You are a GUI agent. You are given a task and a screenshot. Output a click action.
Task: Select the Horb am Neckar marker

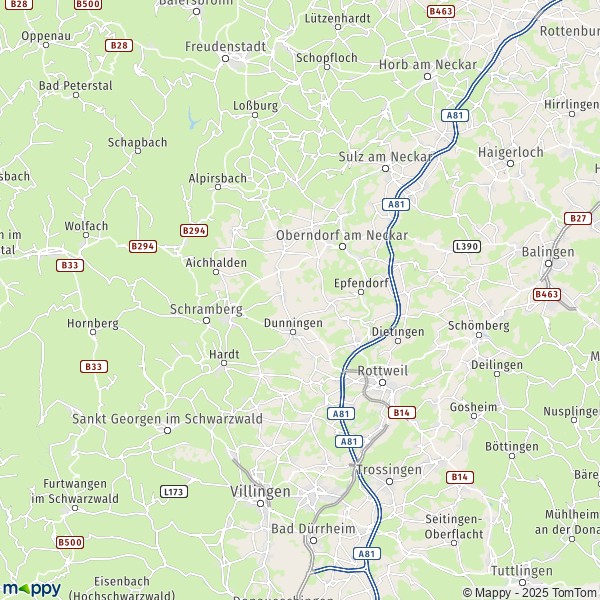tap(427, 77)
